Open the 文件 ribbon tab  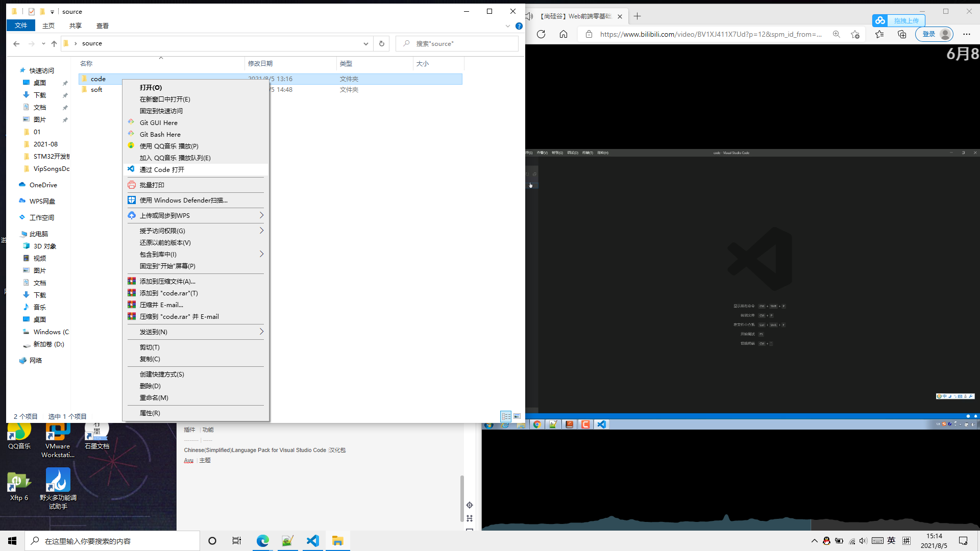coord(21,26)
